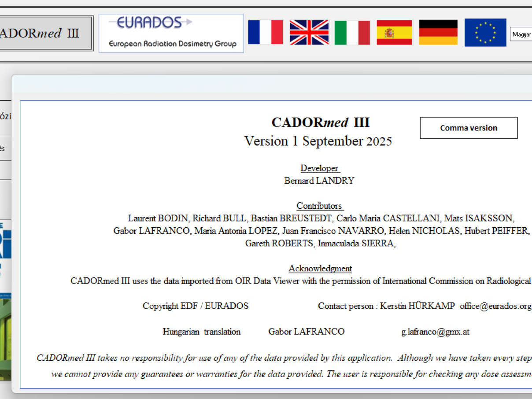This screenshot has width=532, height=399.
Task: Click the Copyright EDF / EURADOS text
Action: pos(196,306)
